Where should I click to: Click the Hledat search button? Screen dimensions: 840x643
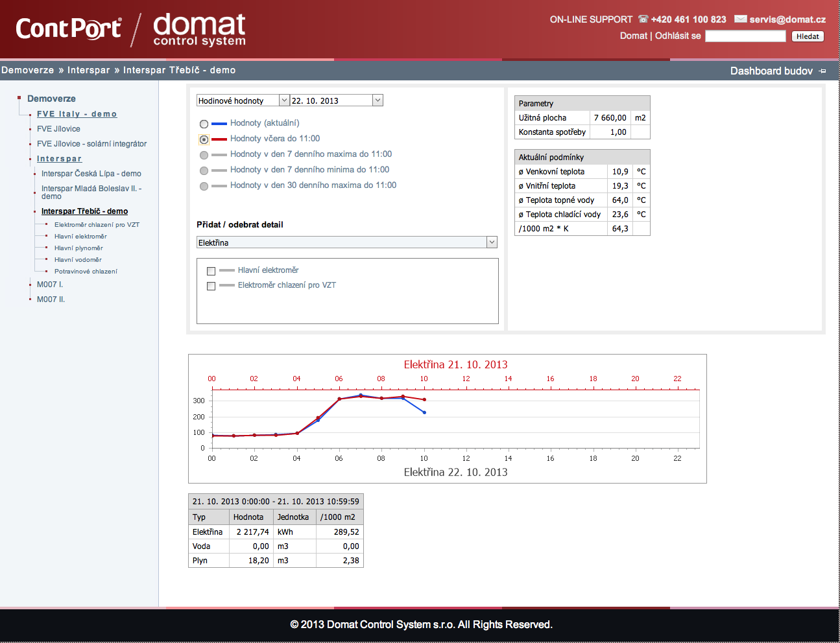tap(808, 36)
